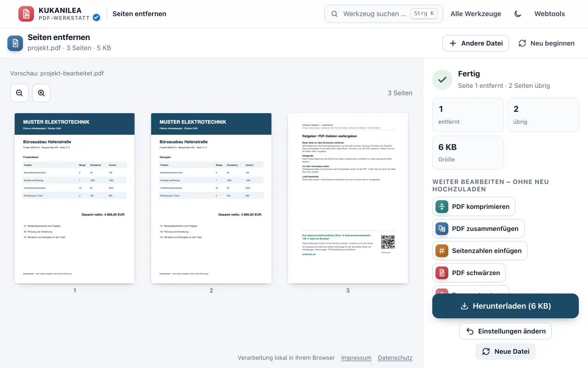Click the zoom in magnifier icon
This screenshot has width=588, height=368.
click(41, 93)
